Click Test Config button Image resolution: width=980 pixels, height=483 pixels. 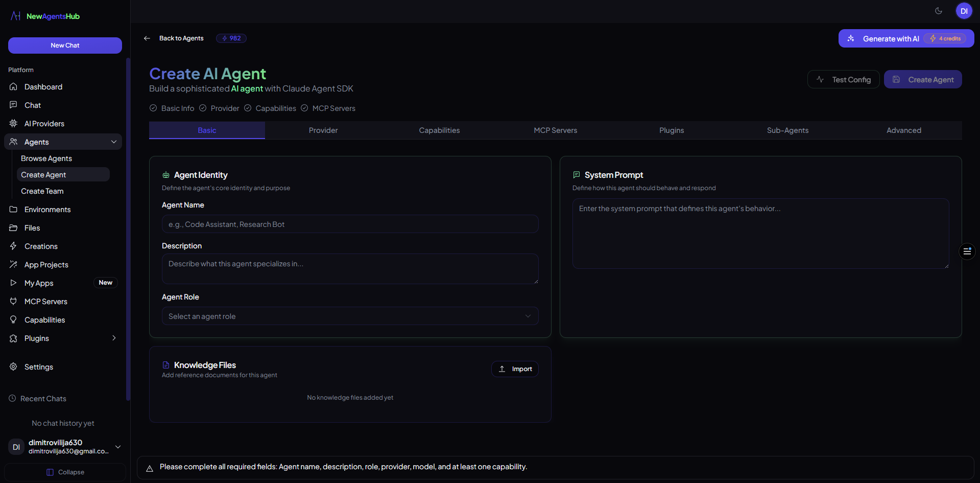(843, 79)
